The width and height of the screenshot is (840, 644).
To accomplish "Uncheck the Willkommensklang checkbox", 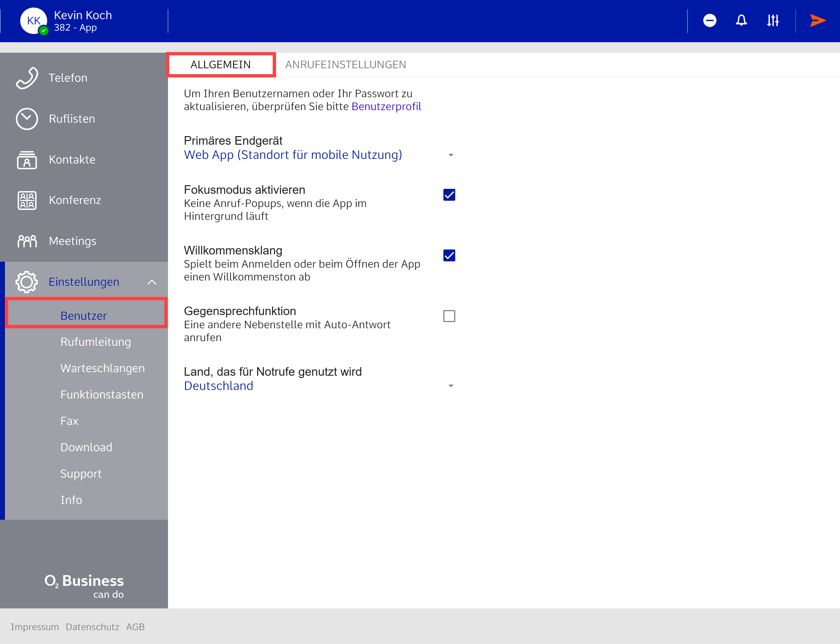I will click(x=449, y=255).
